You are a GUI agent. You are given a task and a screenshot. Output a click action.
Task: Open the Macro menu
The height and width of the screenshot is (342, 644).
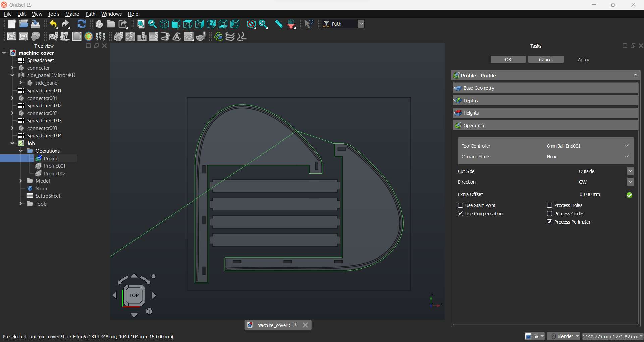coord(72,14)
